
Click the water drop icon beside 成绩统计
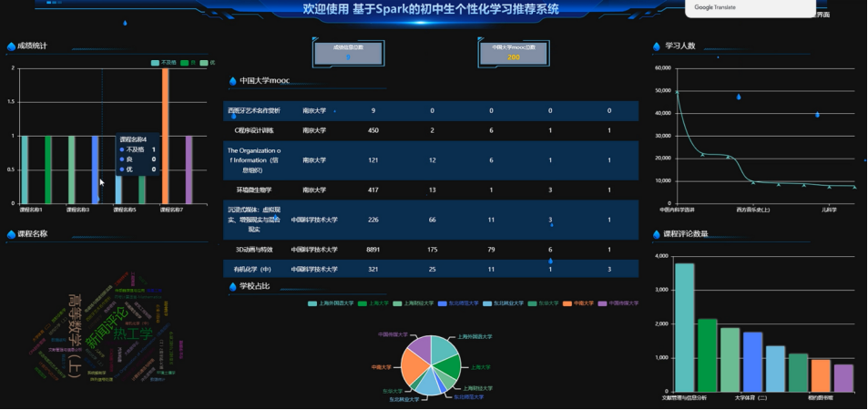11,46
